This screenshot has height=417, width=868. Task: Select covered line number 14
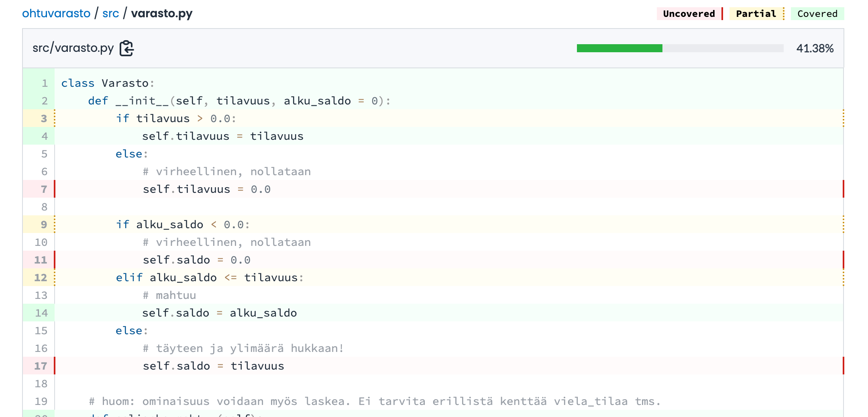click(x=41, y=313)
